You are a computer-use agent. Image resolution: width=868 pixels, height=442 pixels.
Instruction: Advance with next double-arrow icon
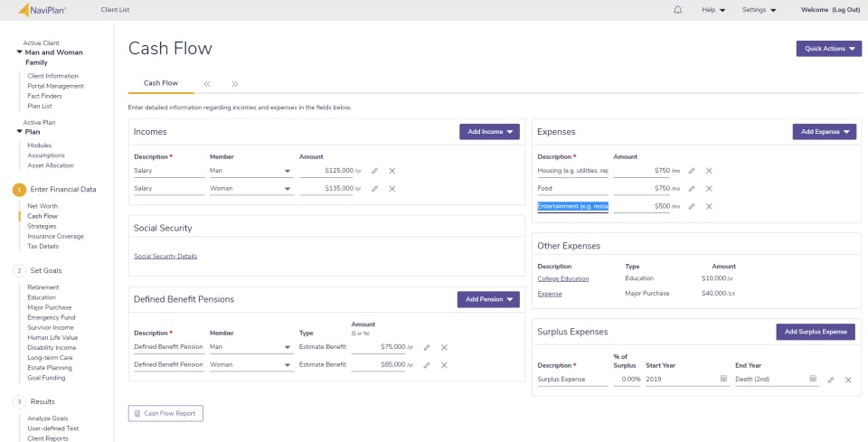click(235, 83)
